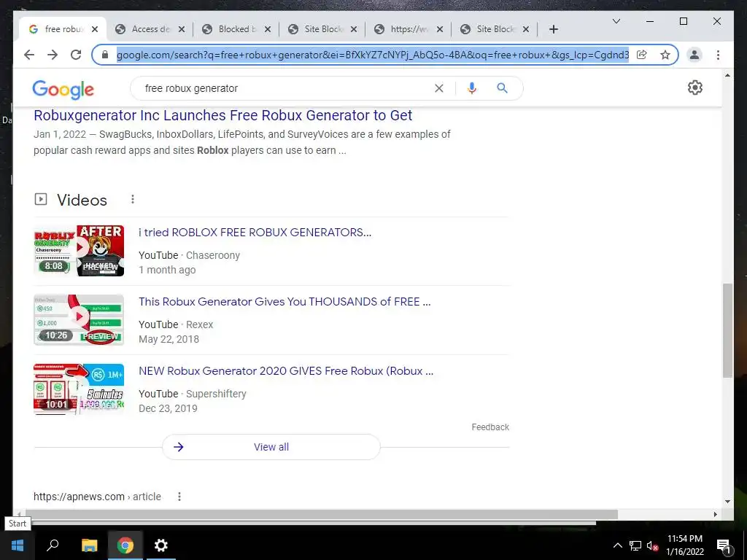The height and width of the screenshot is (560, 747).
Task: Open the Chrome profile menu
Action: (x=694, y=55)
